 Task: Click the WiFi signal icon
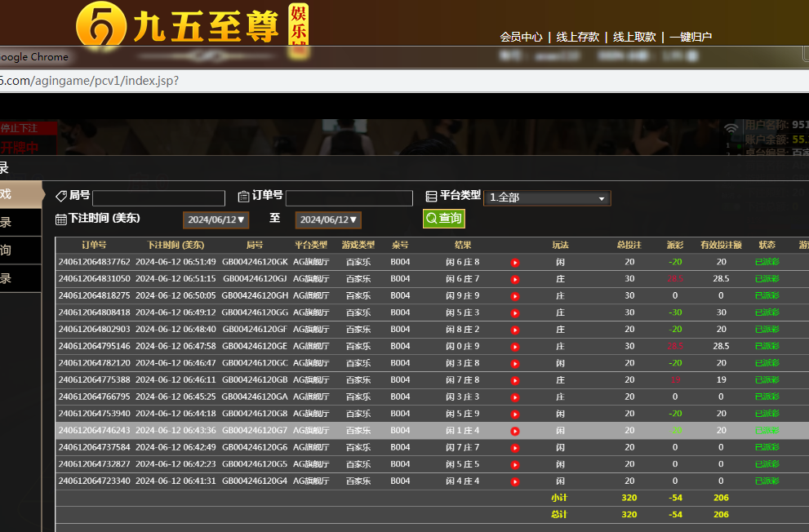[731, 127]
